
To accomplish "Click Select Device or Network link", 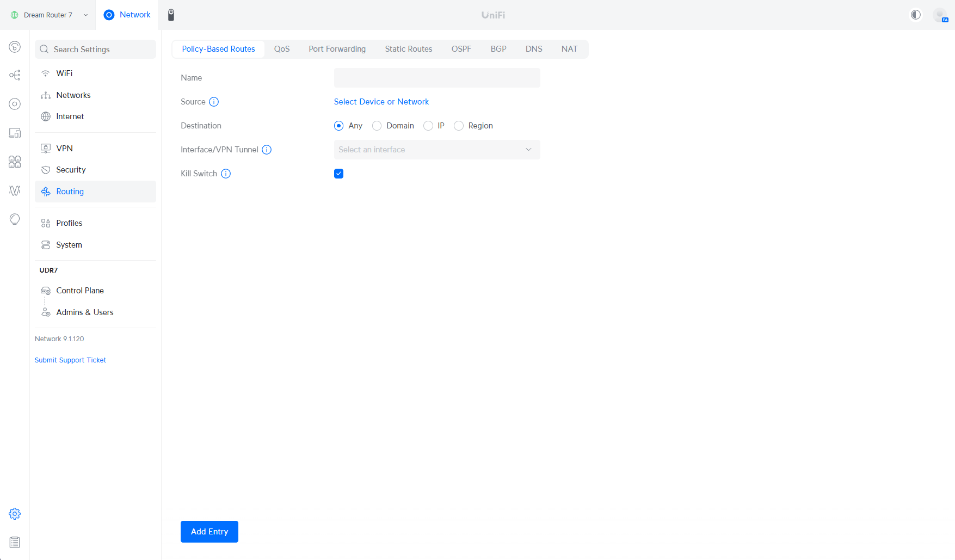I will point(381,102).
